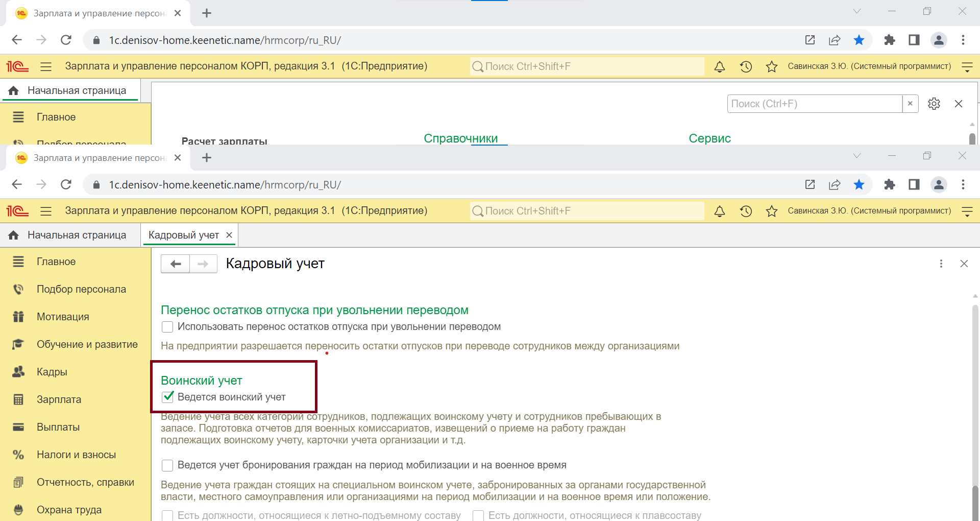Focus the Поиск (Ctrl+F) search field
This screenshot has width=980, height=521.
coord(814,104)
